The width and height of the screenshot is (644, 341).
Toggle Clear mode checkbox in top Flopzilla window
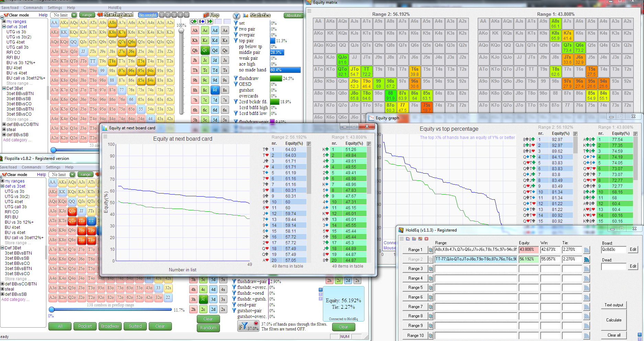tap(6, 15)
